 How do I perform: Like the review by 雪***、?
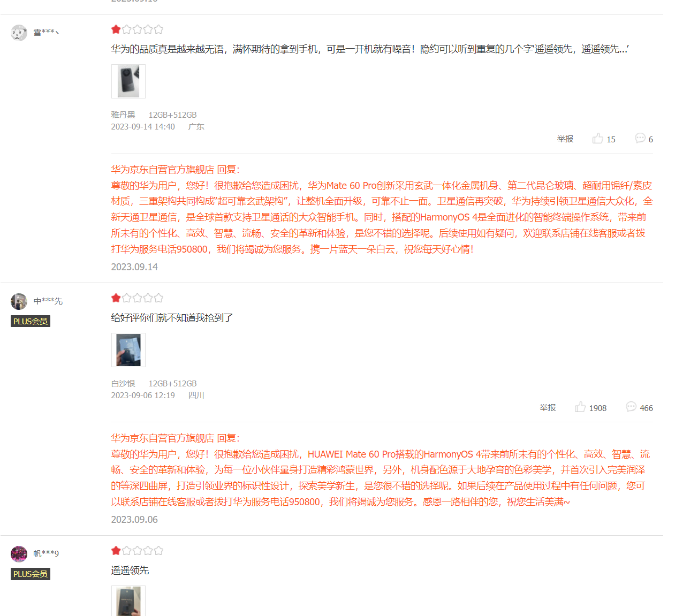[x=603, y=139]
